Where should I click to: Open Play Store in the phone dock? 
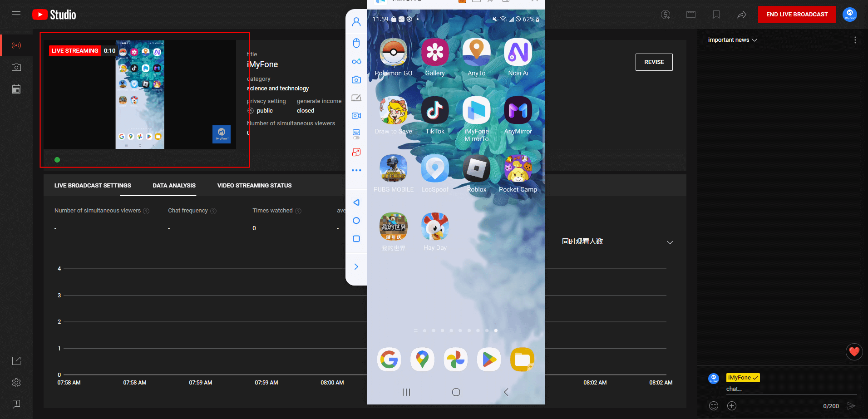[489, 360]
